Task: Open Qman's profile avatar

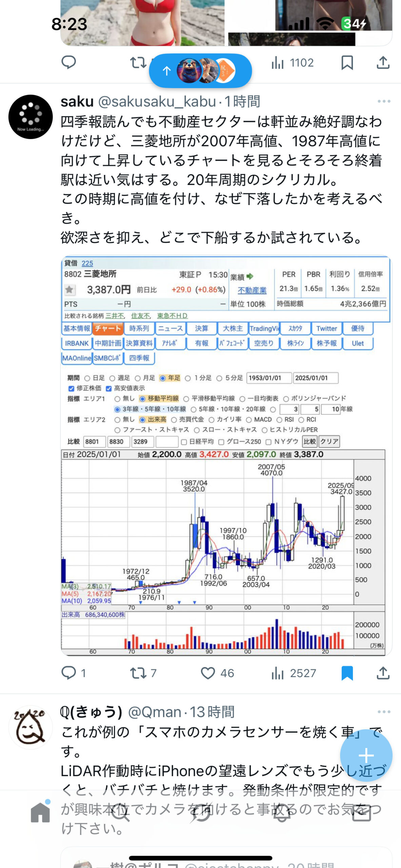Action: 31,727
